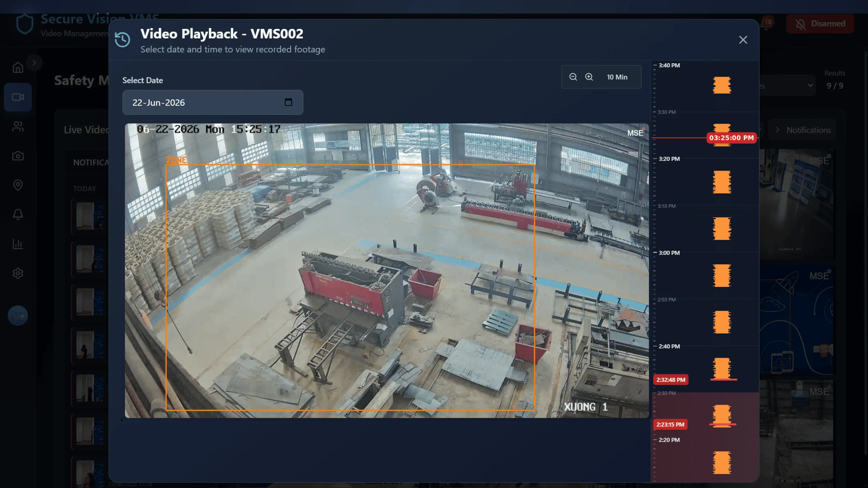
Task: Click the 2:20 PM timeline label
Action: [x=669, y=440]
